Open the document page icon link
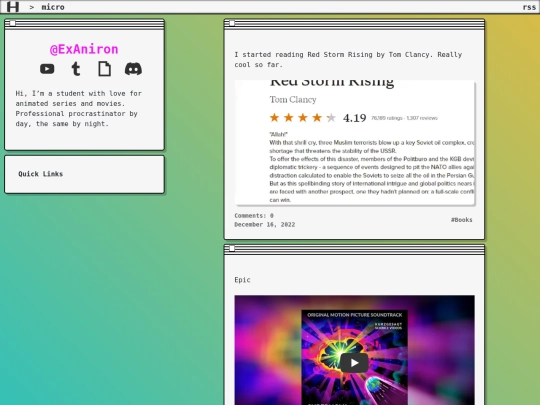This screenshot has height=405, width=540. (x=104, y=69)
